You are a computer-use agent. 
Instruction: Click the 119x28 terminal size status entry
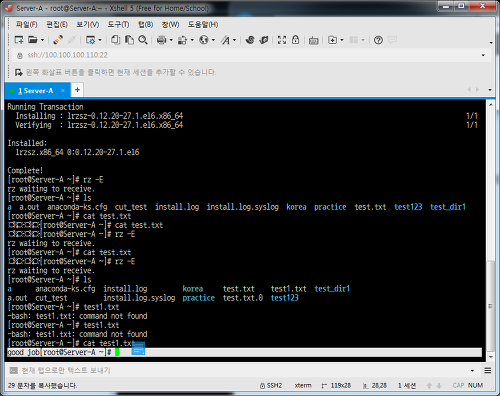(336, 386)
